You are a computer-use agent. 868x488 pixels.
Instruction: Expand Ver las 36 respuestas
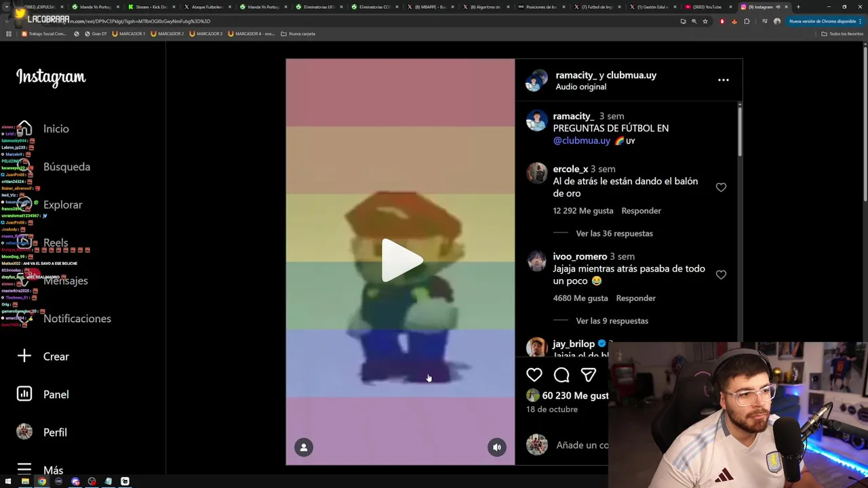coord(614,233)
